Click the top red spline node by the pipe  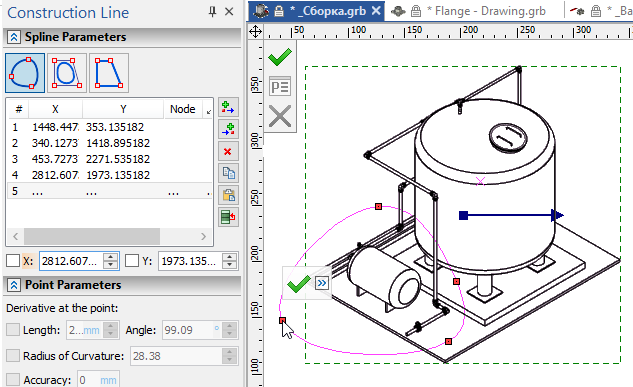(x=378, y=207)
